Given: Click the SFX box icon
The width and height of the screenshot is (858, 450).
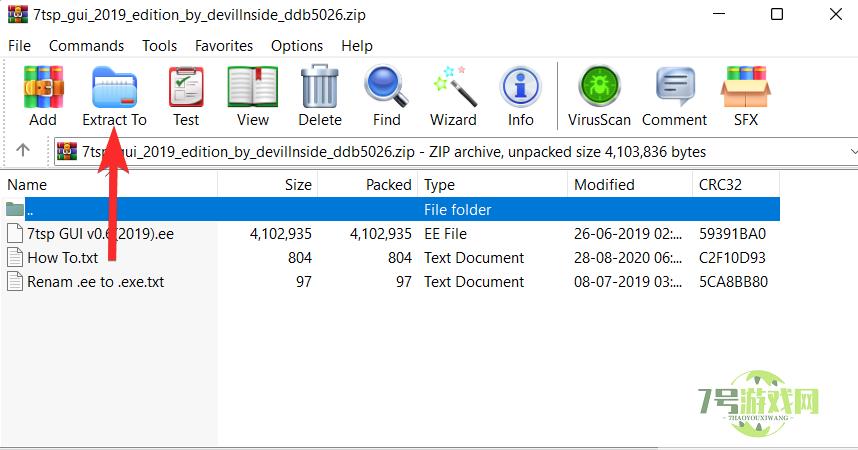Looking at the screenshot, I should click(746, 87).
